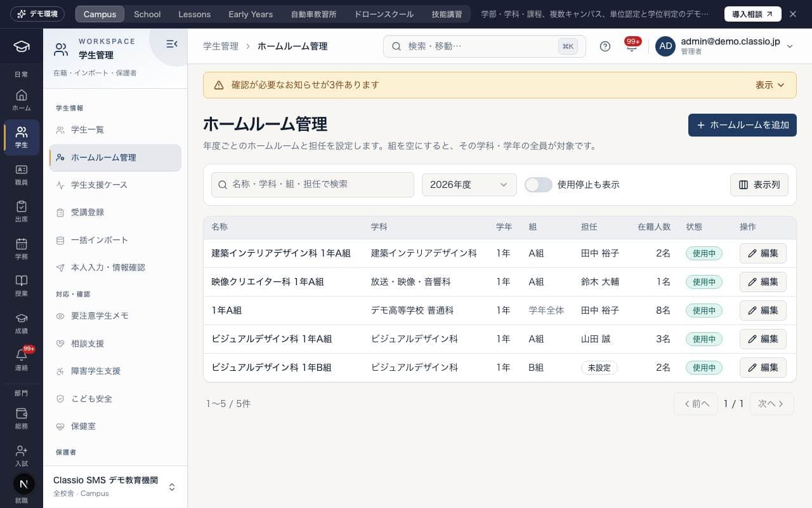This screenshot has height=508, width=812.
Task: Open 一括インポート in the sidebar
Action: coord(115,240)
